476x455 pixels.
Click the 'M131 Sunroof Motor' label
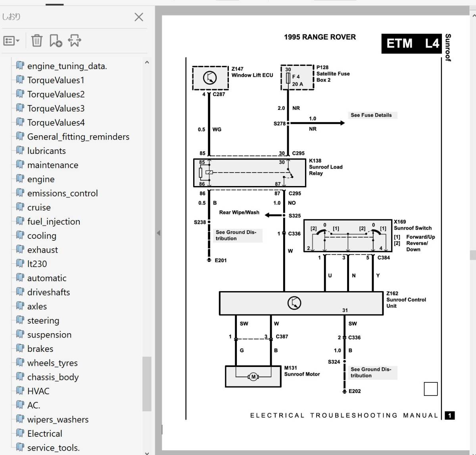point(302,371)
